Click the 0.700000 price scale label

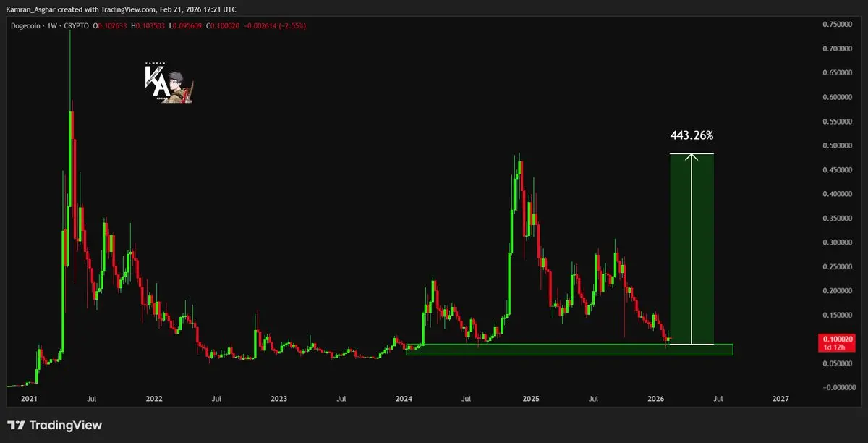[x=838, y=48]
